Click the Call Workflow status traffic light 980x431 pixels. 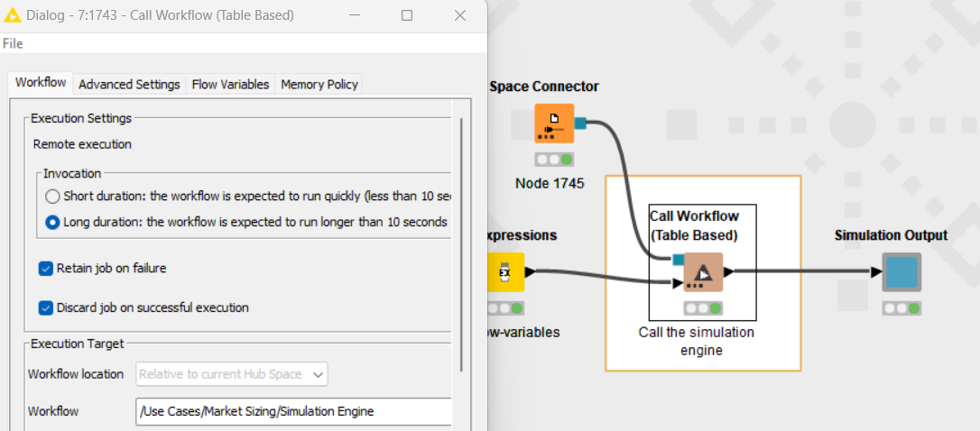[x=702, y=307]
